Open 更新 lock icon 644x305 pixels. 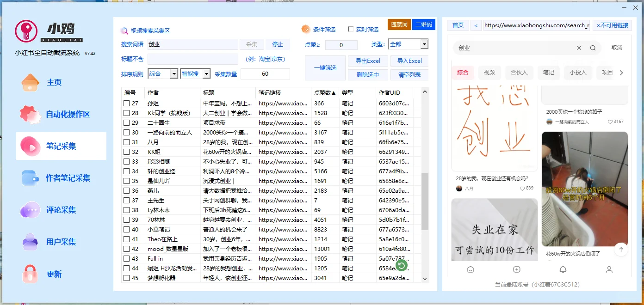(30, 274)
